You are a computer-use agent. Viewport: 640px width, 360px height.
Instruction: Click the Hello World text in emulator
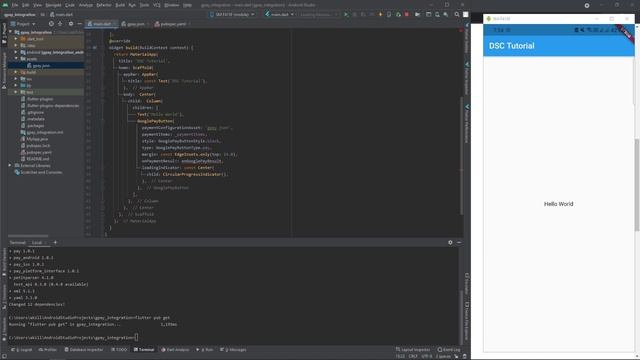click(558, 204)
